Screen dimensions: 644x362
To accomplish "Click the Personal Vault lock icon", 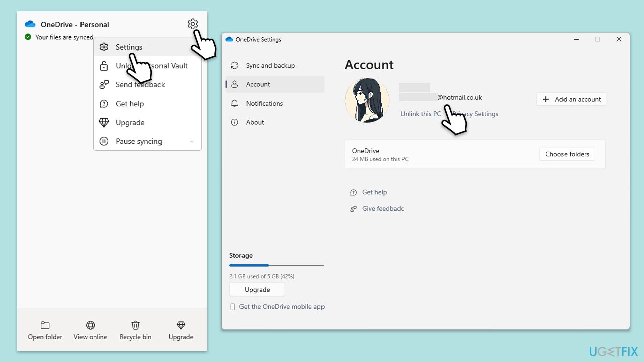I will (104, 66).
